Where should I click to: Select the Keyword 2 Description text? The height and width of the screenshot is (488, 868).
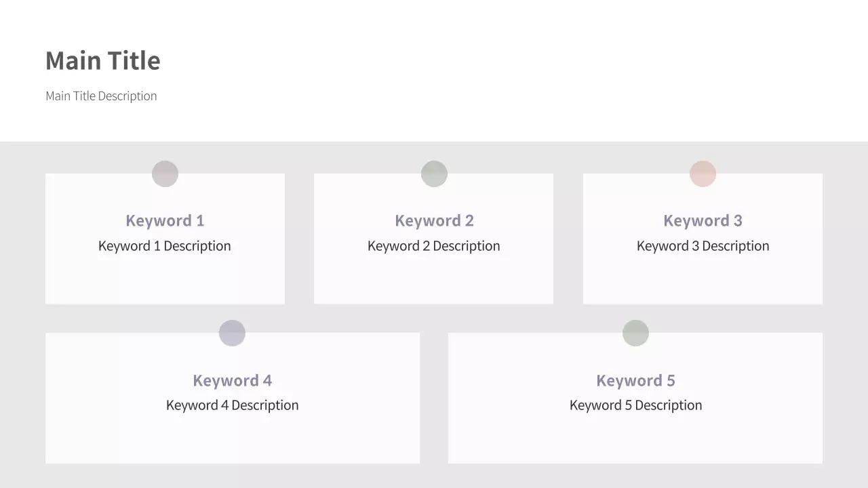click(x=434, y=246)
